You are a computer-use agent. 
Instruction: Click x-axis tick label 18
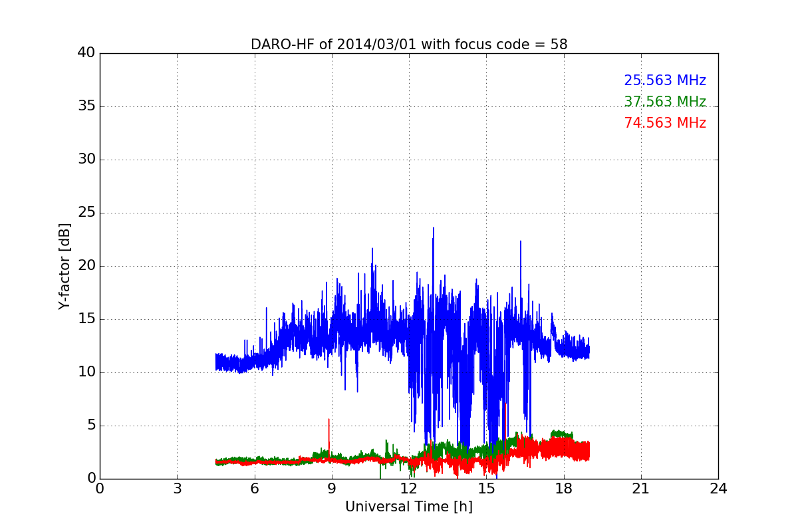(x=564, y=489)
